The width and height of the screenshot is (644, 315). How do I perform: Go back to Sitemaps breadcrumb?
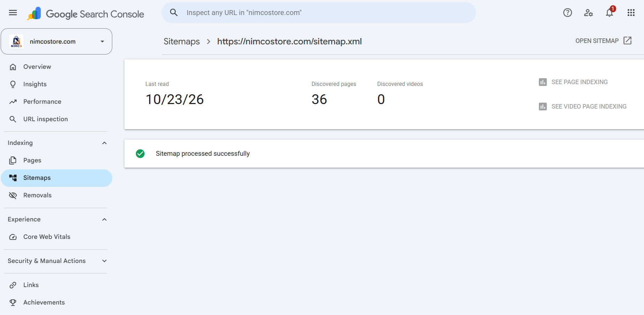182,42
